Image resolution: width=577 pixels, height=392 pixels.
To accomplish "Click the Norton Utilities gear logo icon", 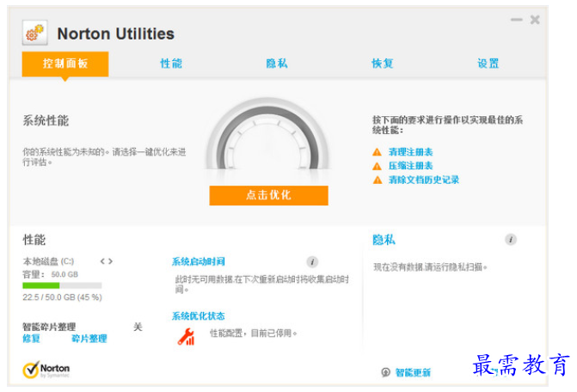I will pyautogui.click(x=35, y=33).
